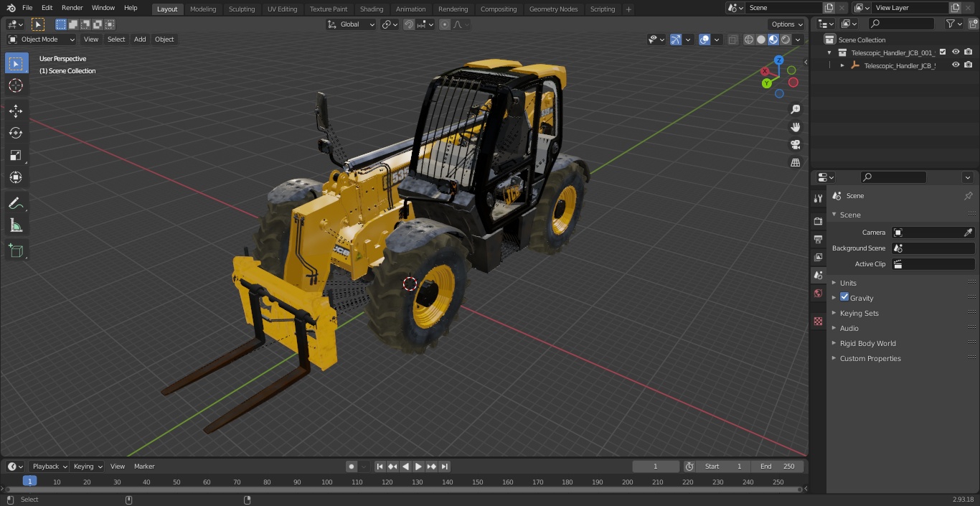
Task: Uncheck the Gravity checkbox
Action: 844,297
